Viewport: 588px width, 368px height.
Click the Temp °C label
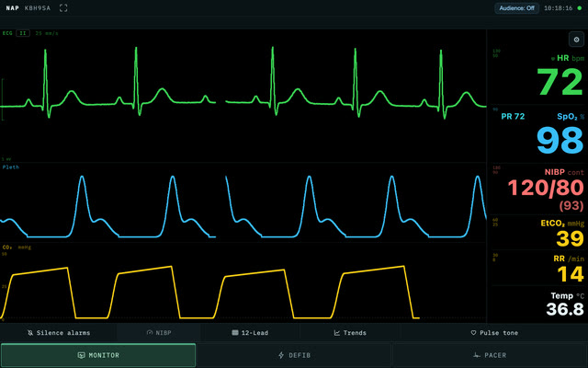[x=568, y=296]
